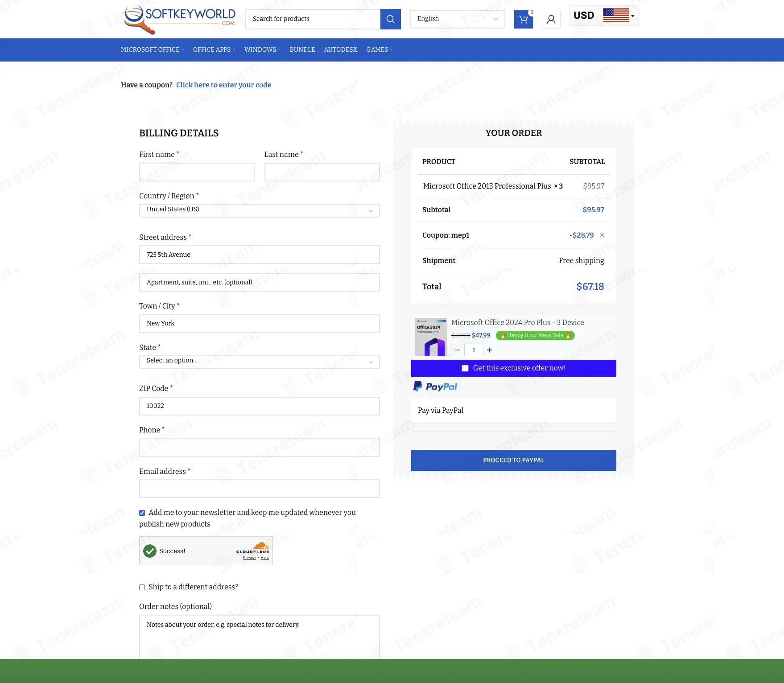The width and height of the screenshot is (784, 683).
Task: Expand the Microsoft Office menu
Action: coord(152,49)
